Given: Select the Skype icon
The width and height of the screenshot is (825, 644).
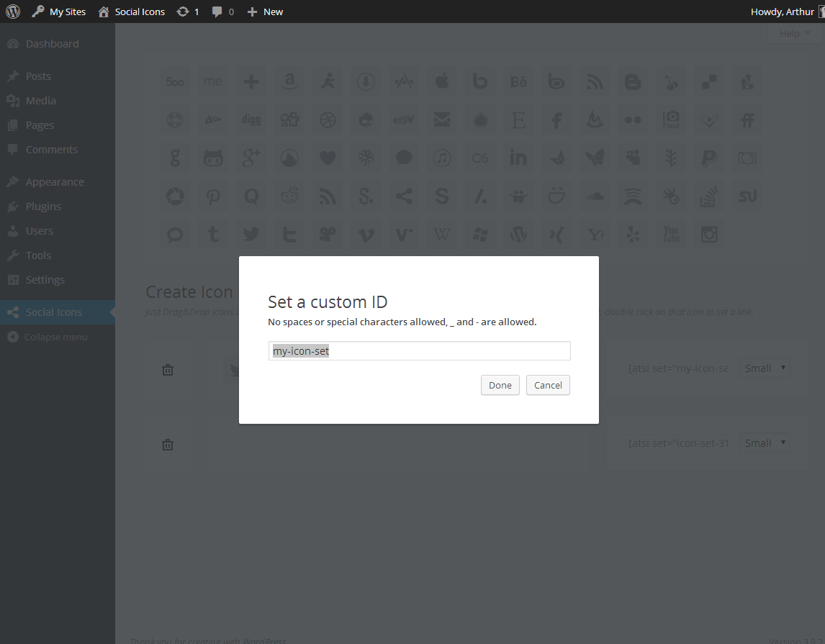Looking at the screenshot, I should coord(442,196).
